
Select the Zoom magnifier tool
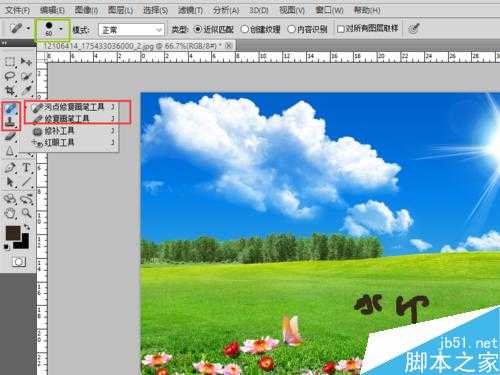click(x=27, y=213)
